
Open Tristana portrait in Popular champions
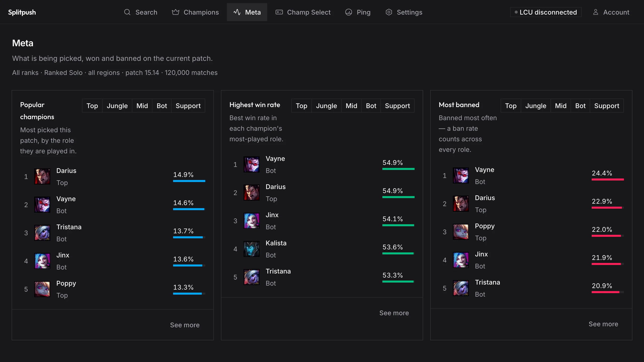42,233
